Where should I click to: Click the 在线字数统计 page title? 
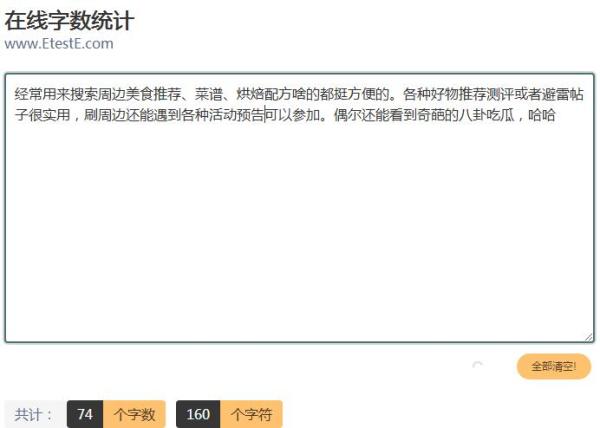point(69,21)
